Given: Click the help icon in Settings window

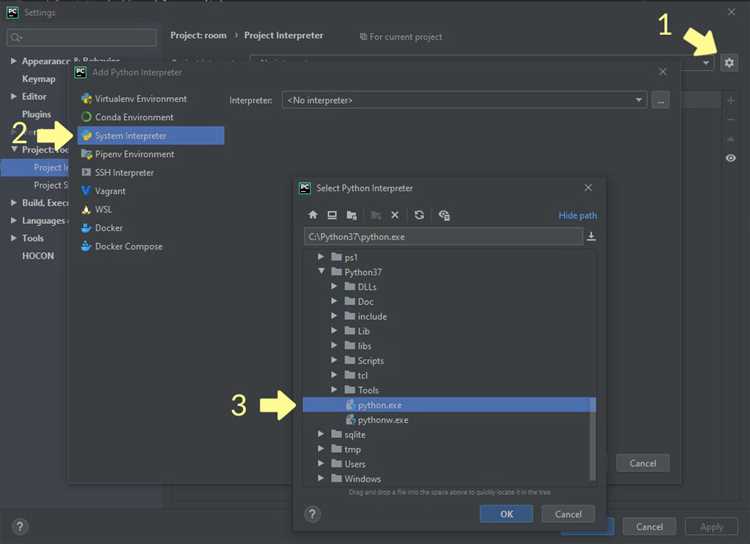Looking at the screenshot, I should coord(20,527).
